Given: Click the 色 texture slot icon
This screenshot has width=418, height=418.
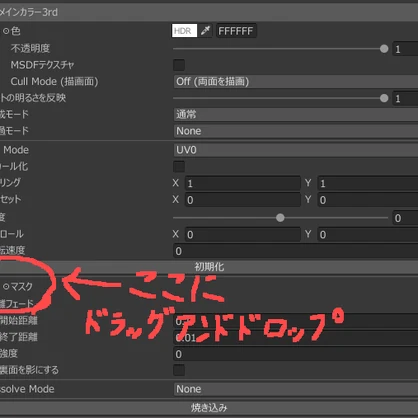Looking at the screenshot, I should click(x=6, y=31).
